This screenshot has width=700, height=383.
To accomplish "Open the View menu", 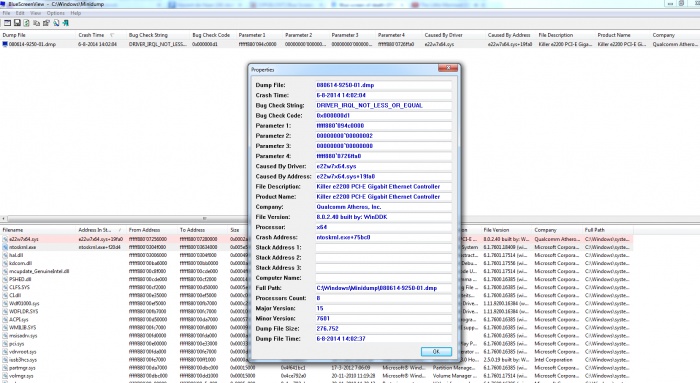I will 35,13.
